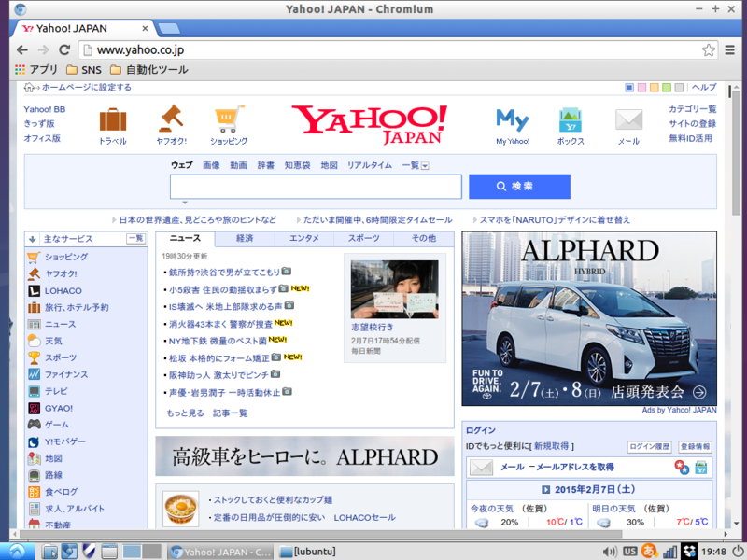Click inside the Yahoo search text field
747x560 pixels.
316,186
